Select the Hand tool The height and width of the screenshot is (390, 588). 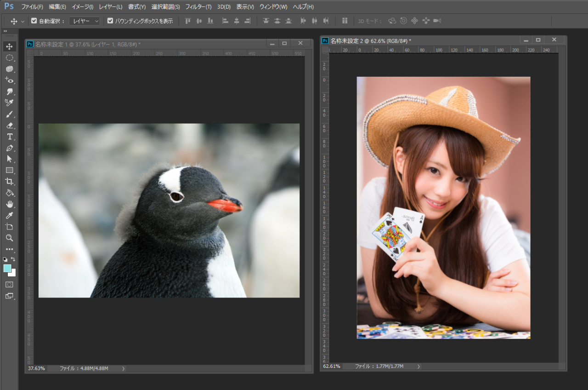(x=10, y=204)
